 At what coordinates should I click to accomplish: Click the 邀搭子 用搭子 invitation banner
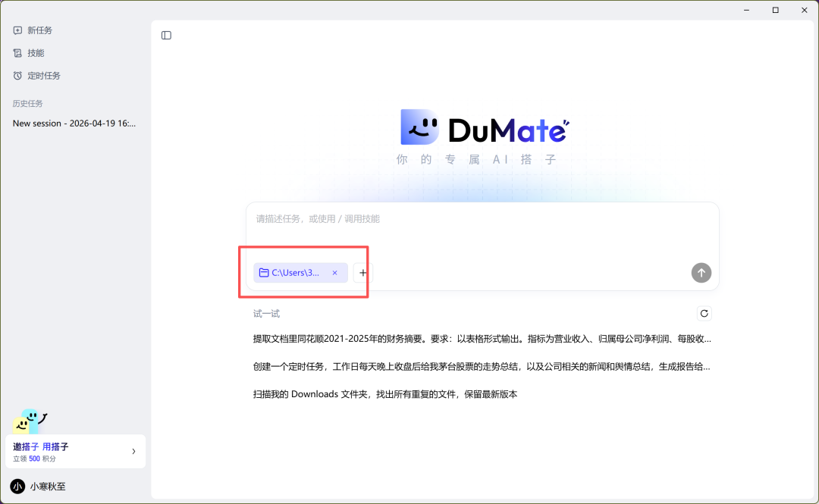(x=68, y=452)
